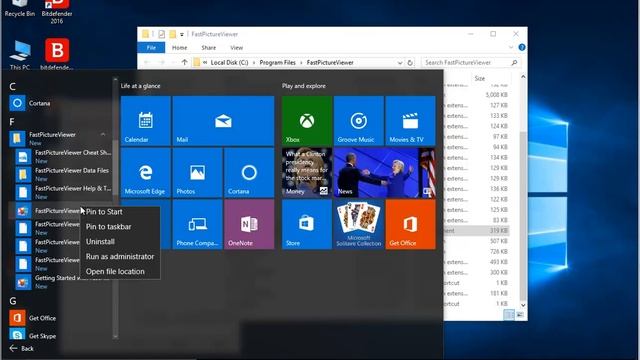
Task: Open the Movies & TV tile
Action: click(x=410, y=121)
